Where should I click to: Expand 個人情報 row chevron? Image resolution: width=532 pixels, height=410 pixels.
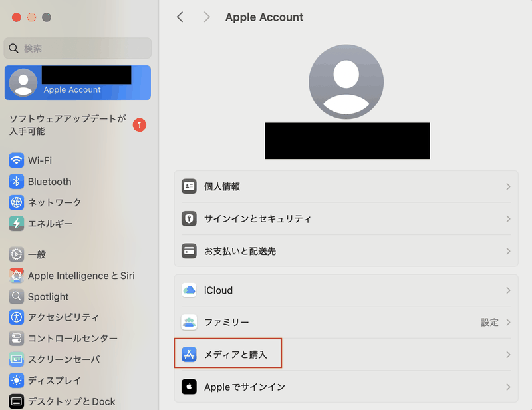pos(508,186)
